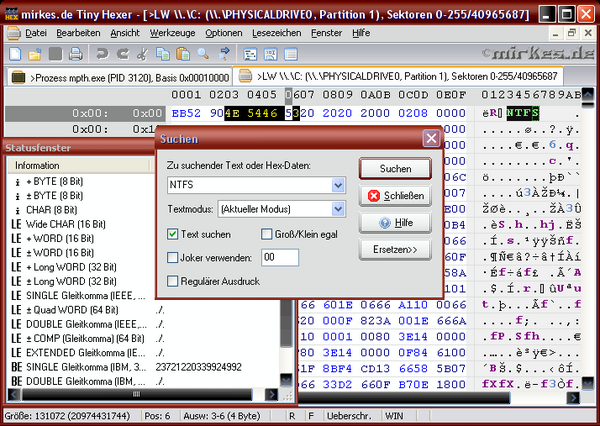The height and width of the screenshot is (426, 600).
Task: Click the toolbar icon with the picture window
Action: tap(271, 54)
